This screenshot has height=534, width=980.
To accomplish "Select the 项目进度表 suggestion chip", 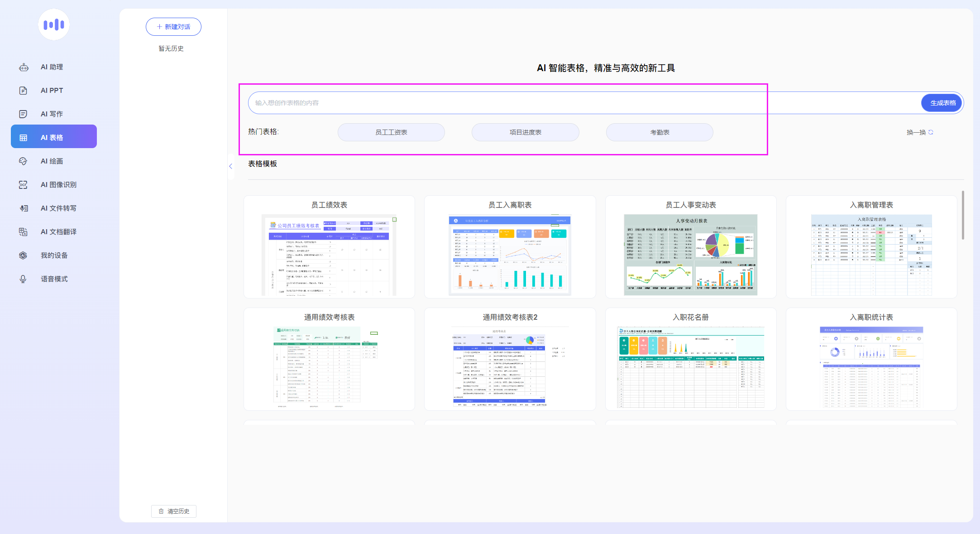I will [x=525, y=132].
